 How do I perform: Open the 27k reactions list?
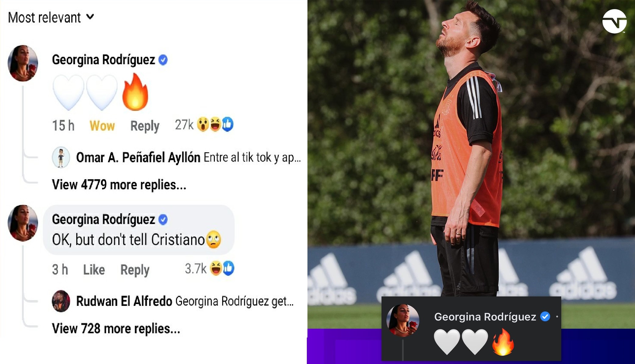(184, 125)
